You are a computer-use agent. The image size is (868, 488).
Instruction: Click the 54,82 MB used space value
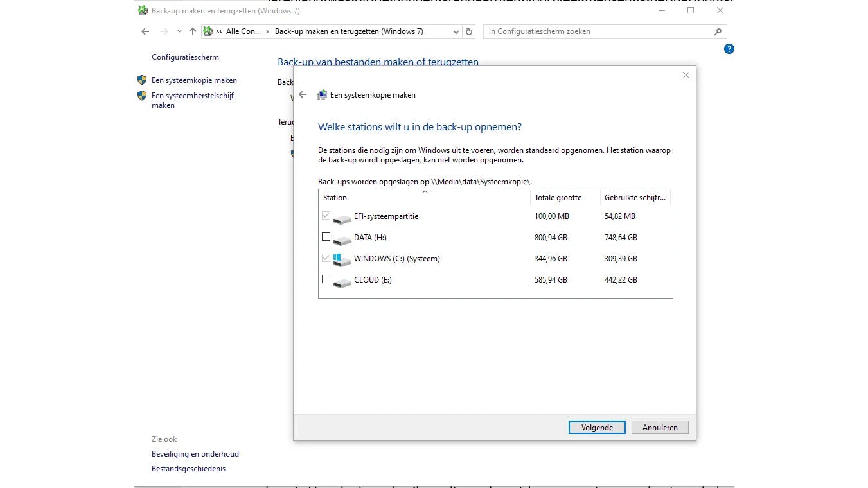pyautogui.click(x=620, y=216)
